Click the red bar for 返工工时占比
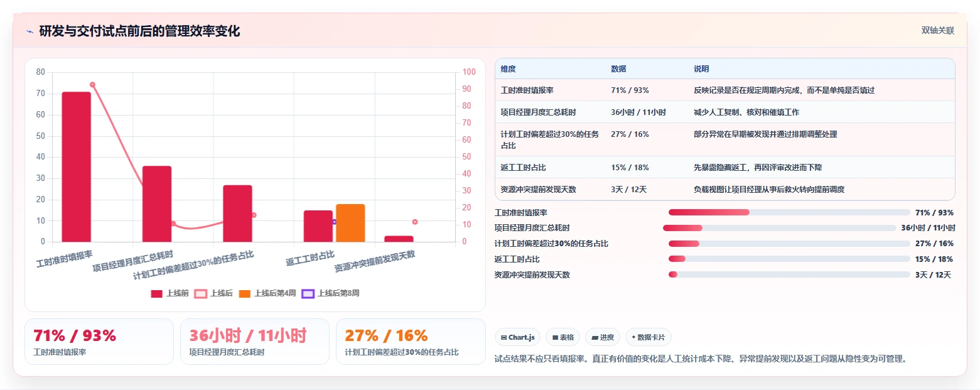 (318, 226)
